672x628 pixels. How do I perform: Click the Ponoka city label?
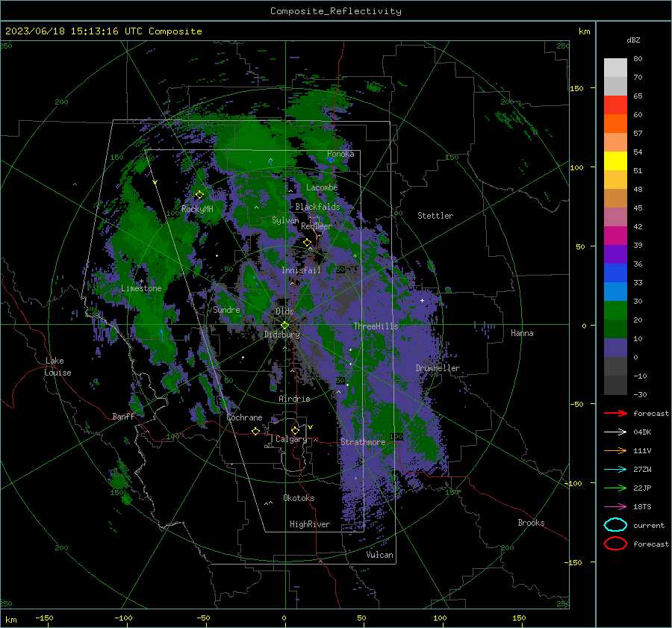pos(340,154)
